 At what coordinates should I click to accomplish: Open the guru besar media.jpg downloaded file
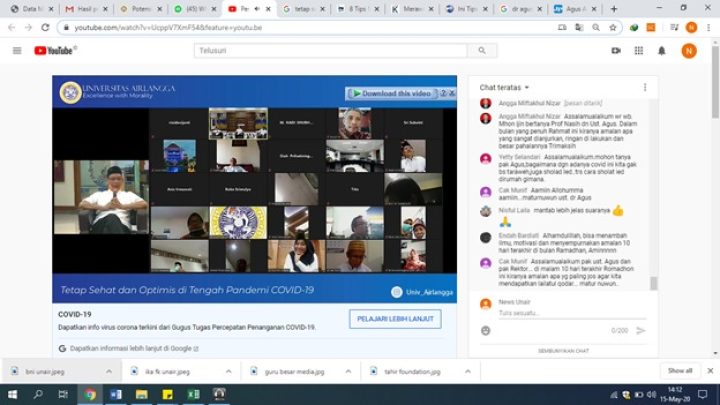tap(294, 371)
